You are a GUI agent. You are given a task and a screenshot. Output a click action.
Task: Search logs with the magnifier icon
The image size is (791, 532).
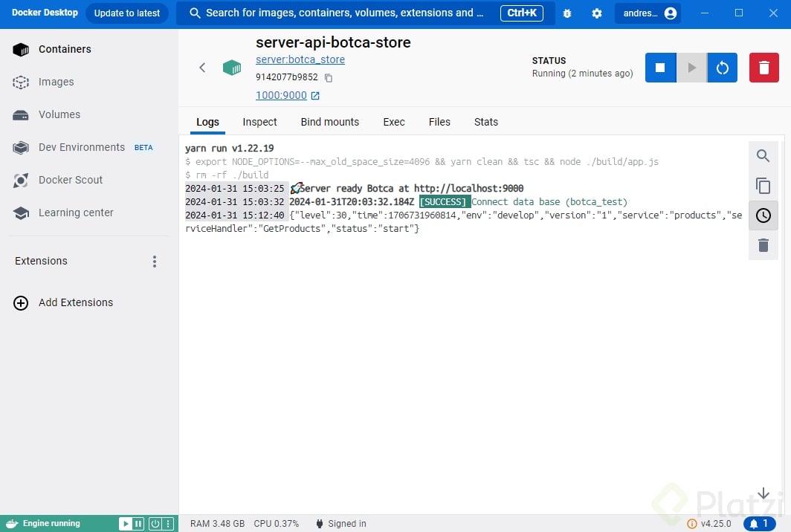[763, 156]
